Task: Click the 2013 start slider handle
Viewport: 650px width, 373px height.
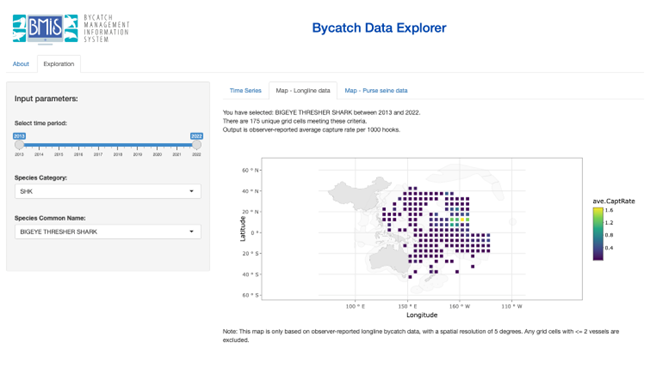Action: (19, 145)
